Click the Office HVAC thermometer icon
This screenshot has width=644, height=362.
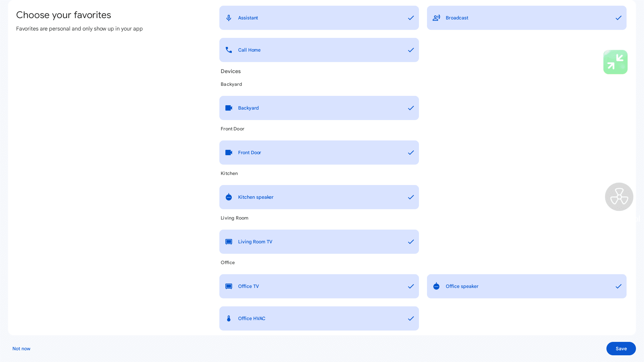[x=229, y=318]
